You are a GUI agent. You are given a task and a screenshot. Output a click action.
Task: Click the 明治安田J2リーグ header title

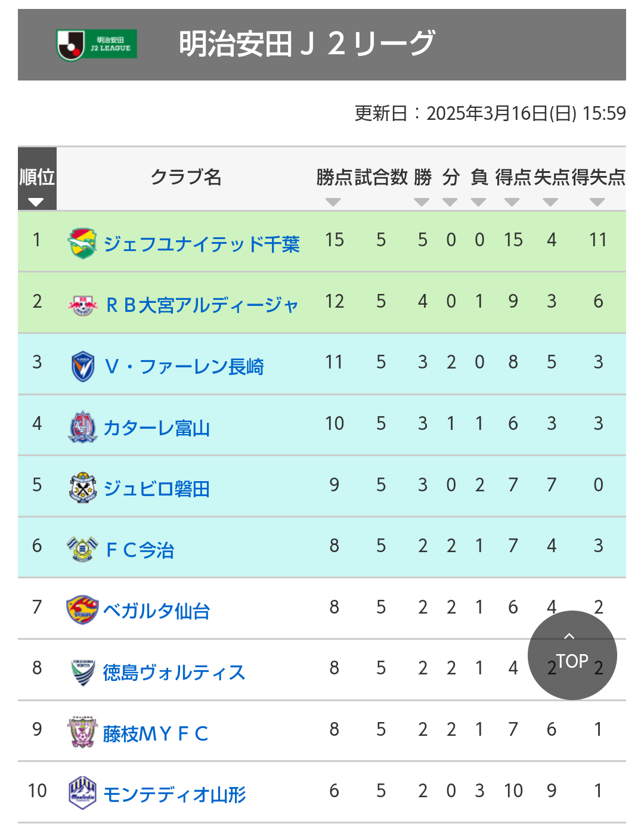pos(308,44)
